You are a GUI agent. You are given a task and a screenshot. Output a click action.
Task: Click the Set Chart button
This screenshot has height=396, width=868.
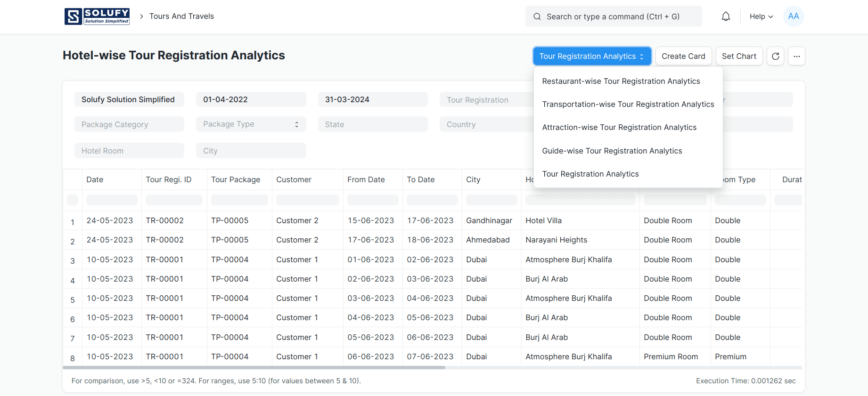pyautogui.click(x=739, y=56)
